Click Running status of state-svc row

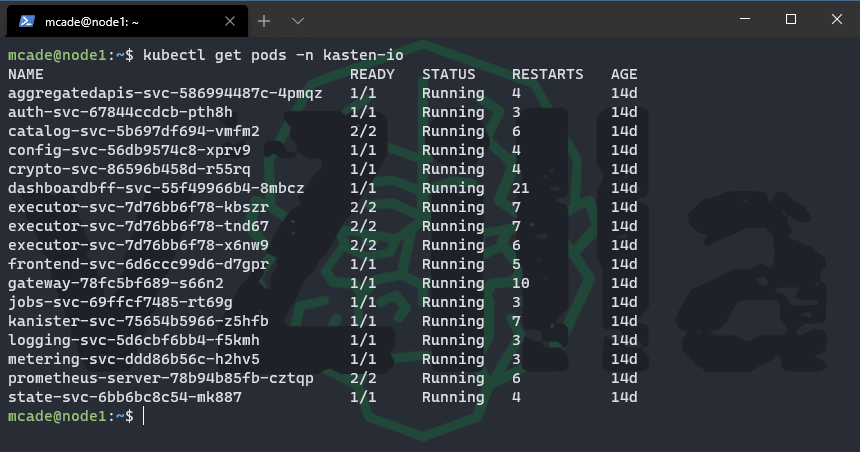pos(453,397)
